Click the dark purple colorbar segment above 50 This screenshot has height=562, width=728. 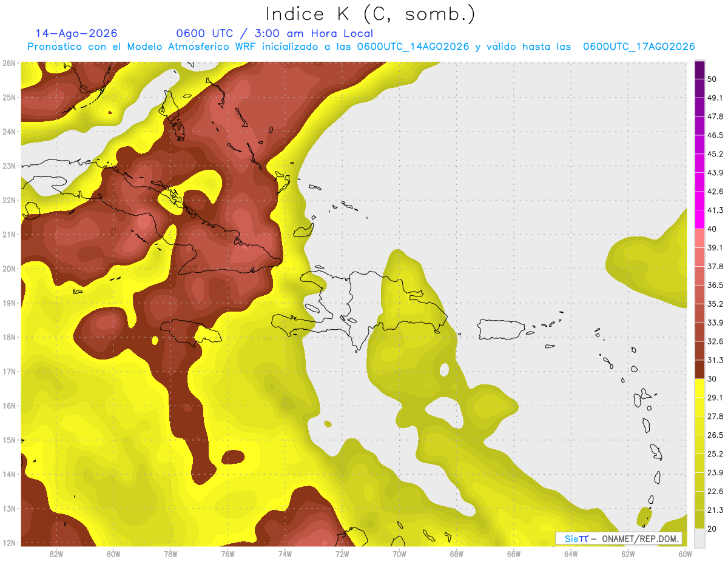pos(699,70)
